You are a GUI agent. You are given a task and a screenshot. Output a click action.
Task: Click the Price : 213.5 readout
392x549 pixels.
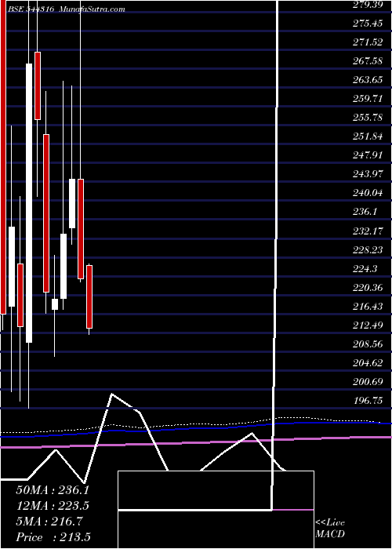(55, 537)
